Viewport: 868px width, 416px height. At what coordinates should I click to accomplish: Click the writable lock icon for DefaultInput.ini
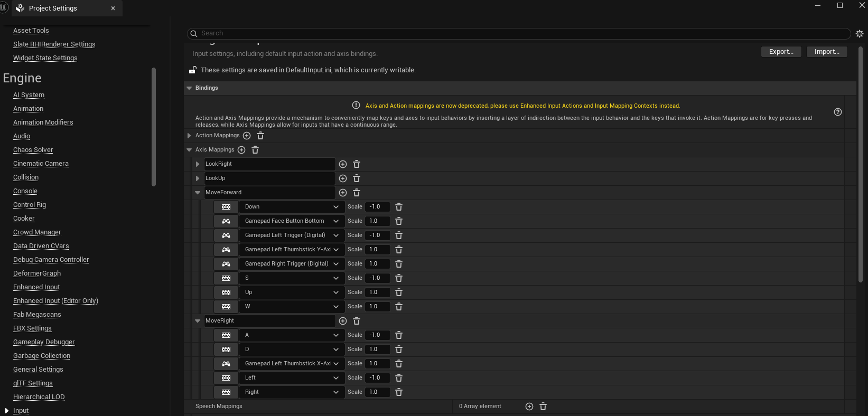[193, 70]
